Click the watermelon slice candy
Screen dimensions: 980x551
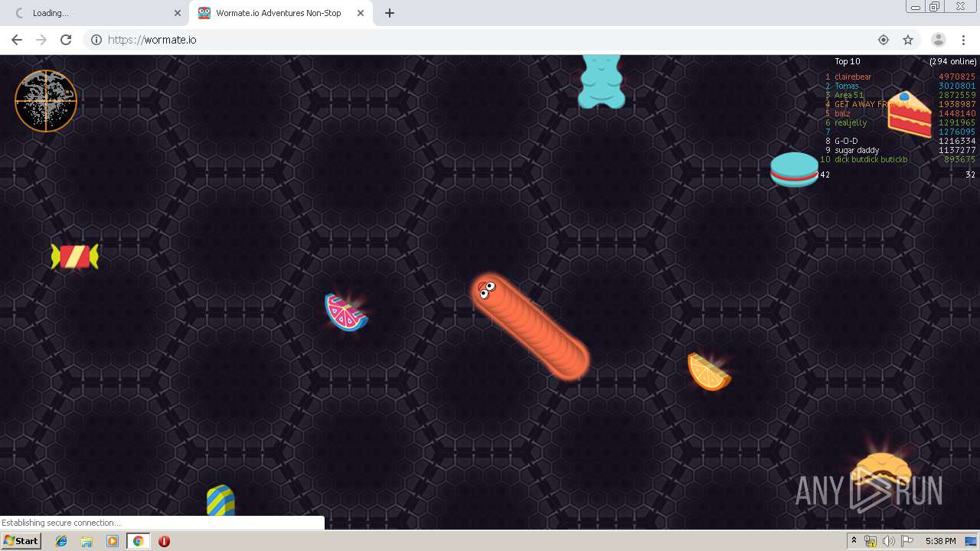(x=346, y=312)
